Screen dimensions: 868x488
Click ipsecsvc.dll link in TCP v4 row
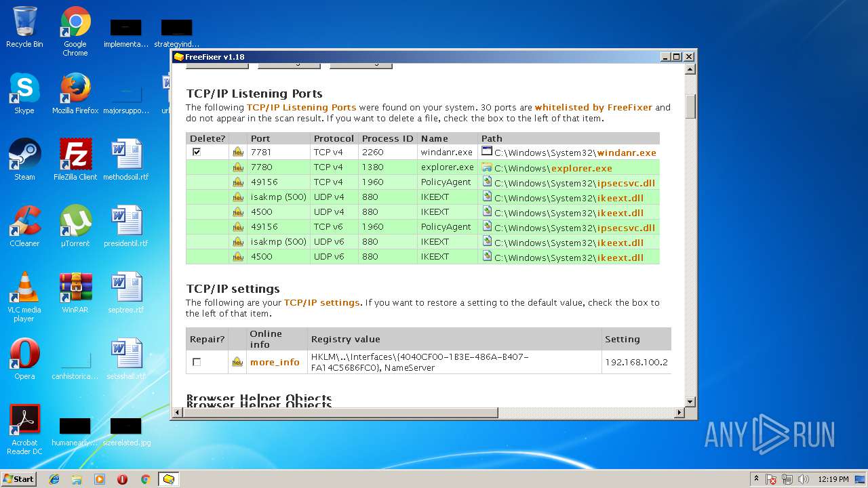point(626,183)
